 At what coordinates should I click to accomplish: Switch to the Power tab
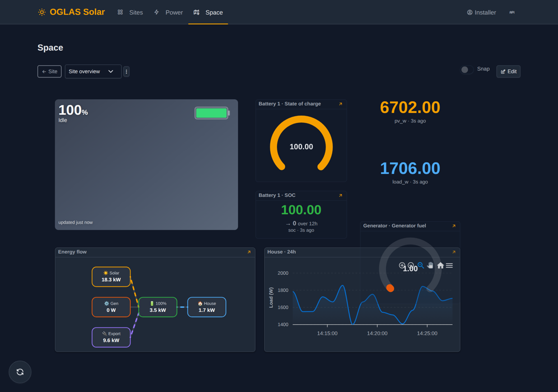tap(168, 12)
